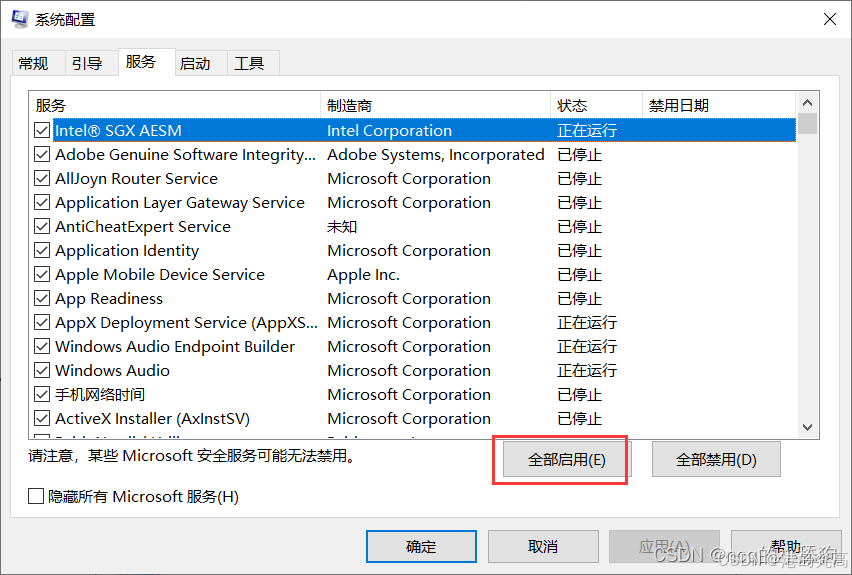The image size is (852, 575).
Task: Open the 引导 tab
Action: point(87,64)
